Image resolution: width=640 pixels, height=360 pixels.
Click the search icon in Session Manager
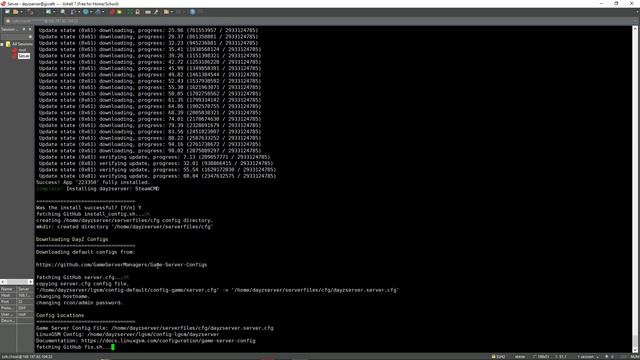pyautogui.click(x=30, y=37)
